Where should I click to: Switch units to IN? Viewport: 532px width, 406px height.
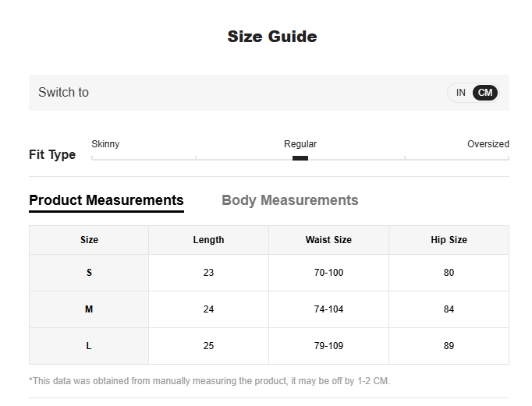point(461,93)
